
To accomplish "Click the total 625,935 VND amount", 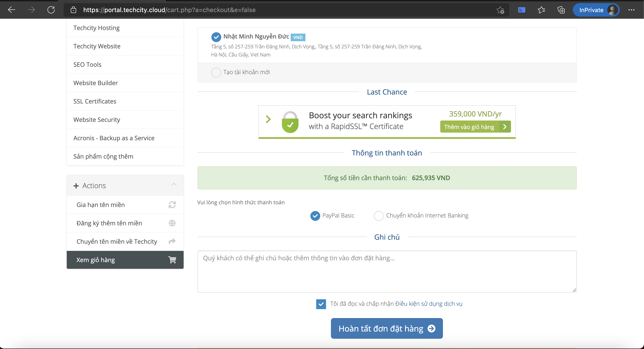I will (x=431, y=178).
